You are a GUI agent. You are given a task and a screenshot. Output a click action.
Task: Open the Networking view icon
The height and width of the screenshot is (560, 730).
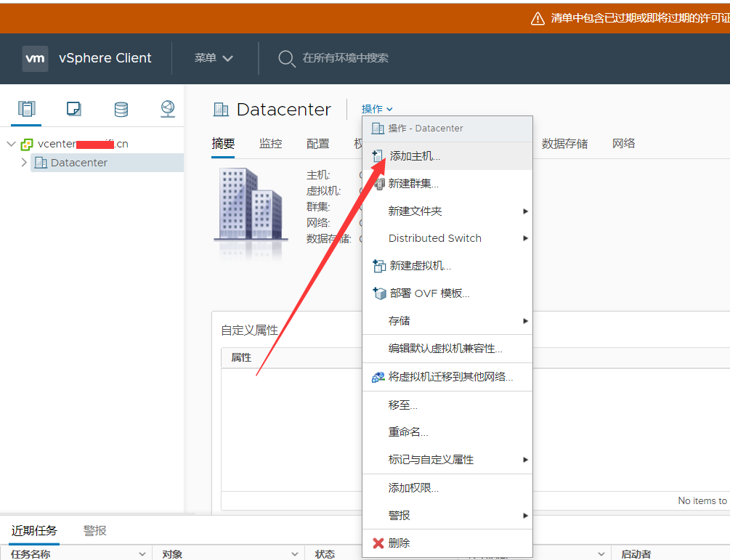(x=168, y=109)
